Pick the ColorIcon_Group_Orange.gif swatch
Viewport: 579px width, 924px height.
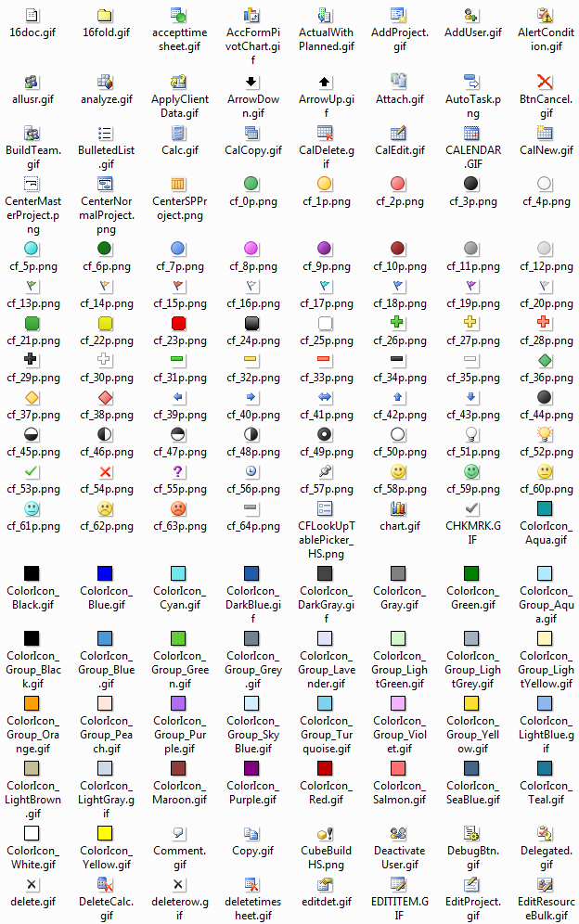[32, 703]
